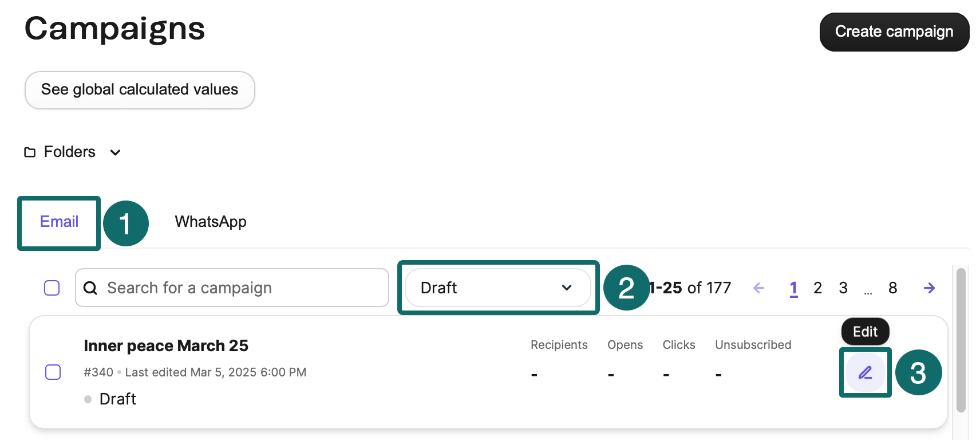980x440 pixels.
Task: Expand the Folders chevron
Action: [x=115, y=152]
